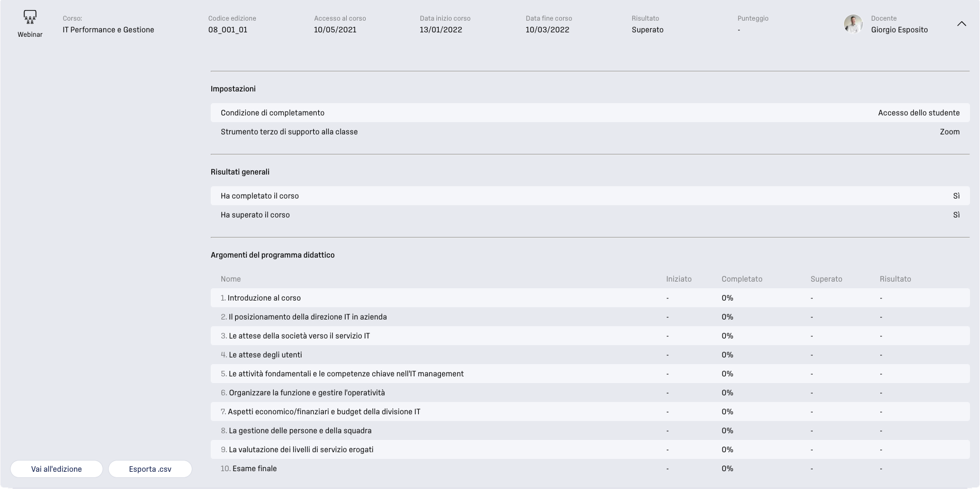Click the Completato column header
Viewport: 980px width, 489px height.
(741, 279)
